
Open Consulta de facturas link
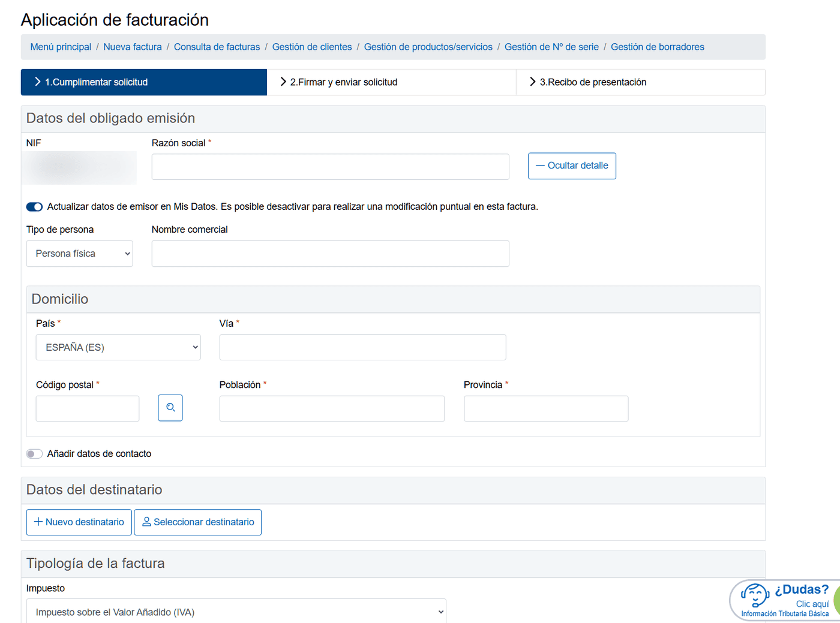[217, 47]
